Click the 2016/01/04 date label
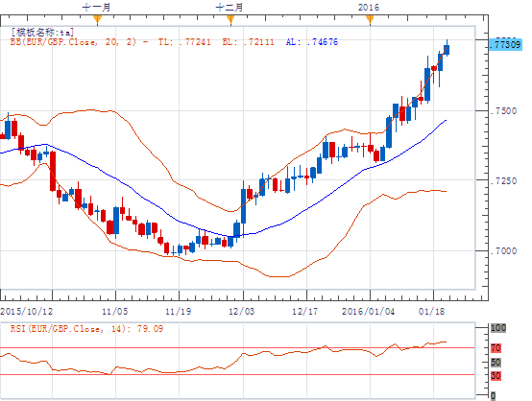Image resolution: width=532 pixels, height=401 pixels. [369, 311]
